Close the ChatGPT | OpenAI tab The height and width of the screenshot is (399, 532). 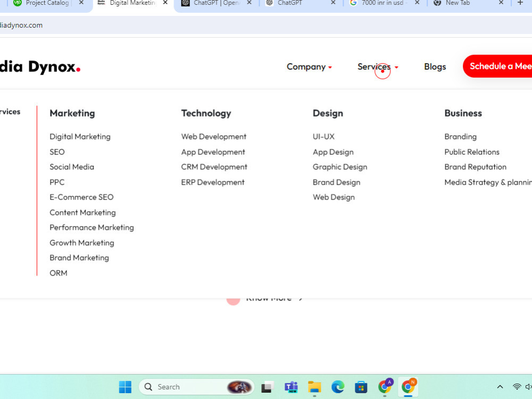(x=249, y=3)
